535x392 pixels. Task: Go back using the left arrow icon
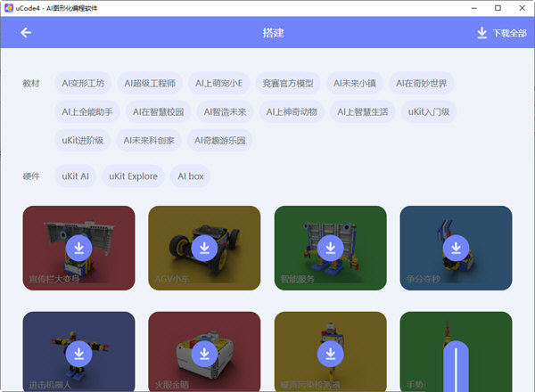tap(26, 33)
